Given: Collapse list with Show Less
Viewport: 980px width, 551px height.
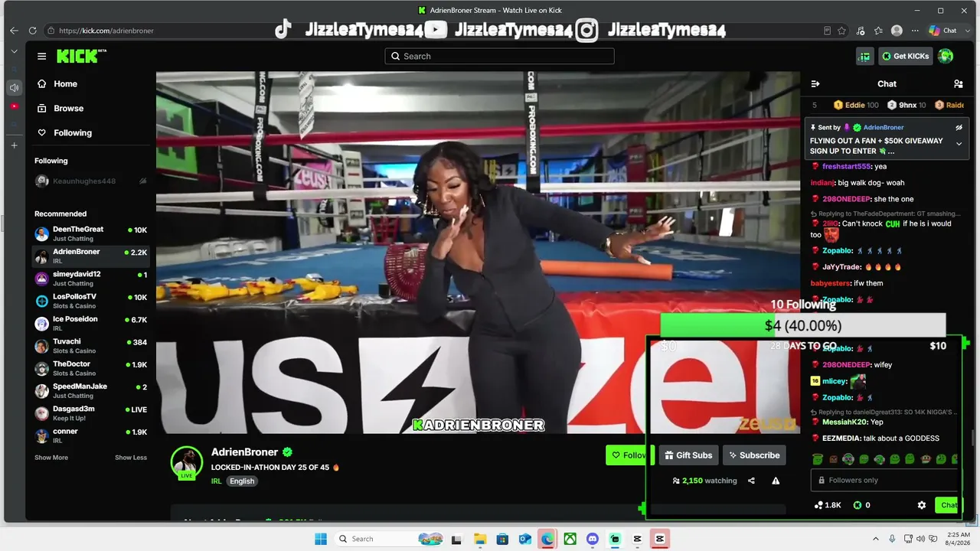Looking at the screenshot, I should [x=131, y=458].
